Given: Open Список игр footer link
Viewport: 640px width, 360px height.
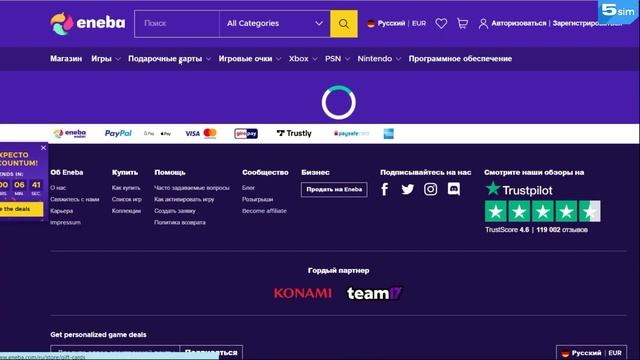Looking at the screenshot, I should (127, 200).
